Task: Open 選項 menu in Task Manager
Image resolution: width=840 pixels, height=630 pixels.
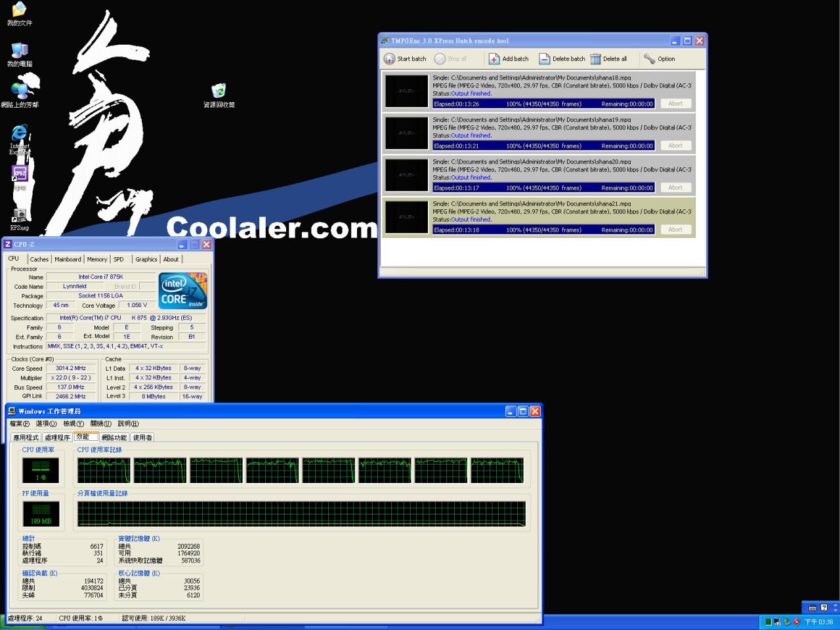Action: click(x=46, y=424)
